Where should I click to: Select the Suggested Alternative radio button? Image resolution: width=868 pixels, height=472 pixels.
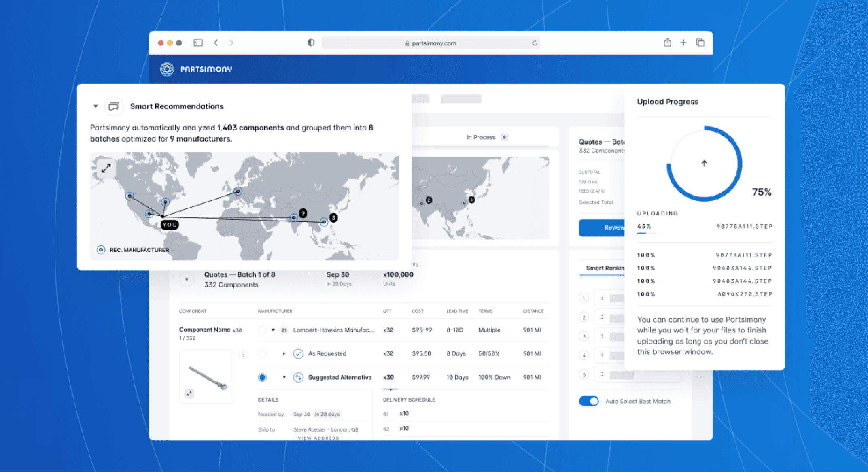pos(262,377)
